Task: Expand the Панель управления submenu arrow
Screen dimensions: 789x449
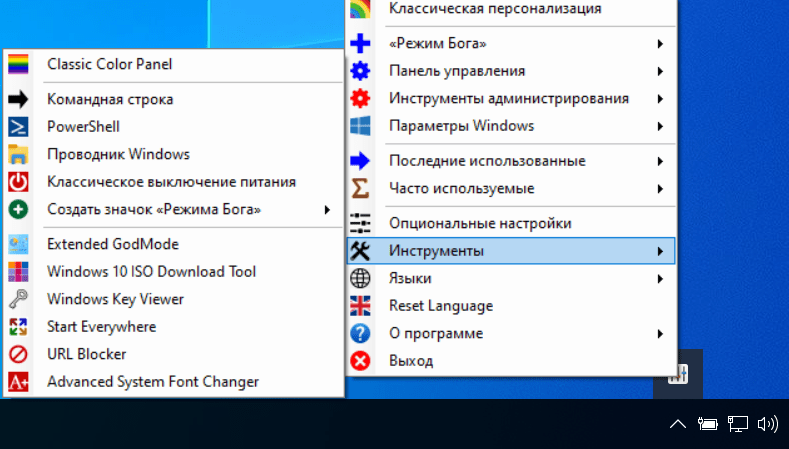Action: pos(660,71)
